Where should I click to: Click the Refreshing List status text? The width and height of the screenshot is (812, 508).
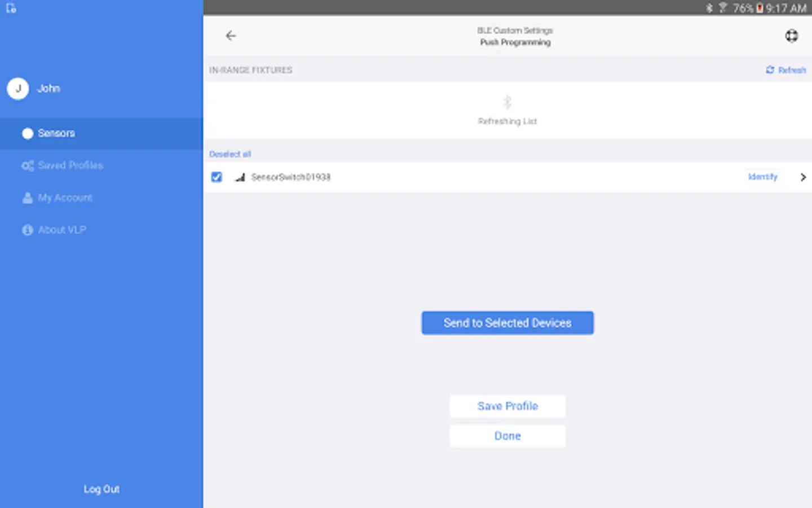[507, 121]
